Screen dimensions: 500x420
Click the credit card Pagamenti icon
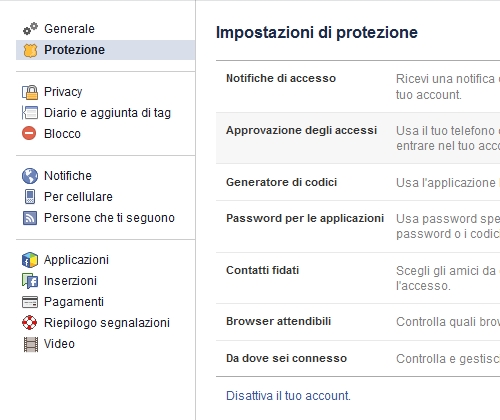coord(30,302)
